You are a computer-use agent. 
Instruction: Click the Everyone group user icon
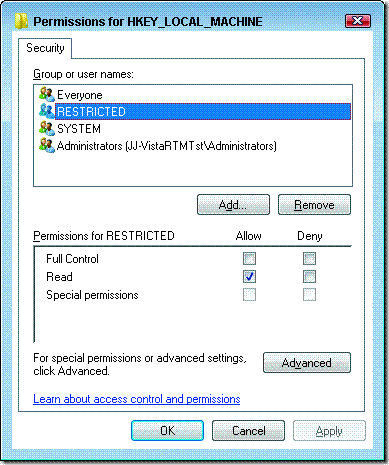pyautogui.click(x=47, y=95)
